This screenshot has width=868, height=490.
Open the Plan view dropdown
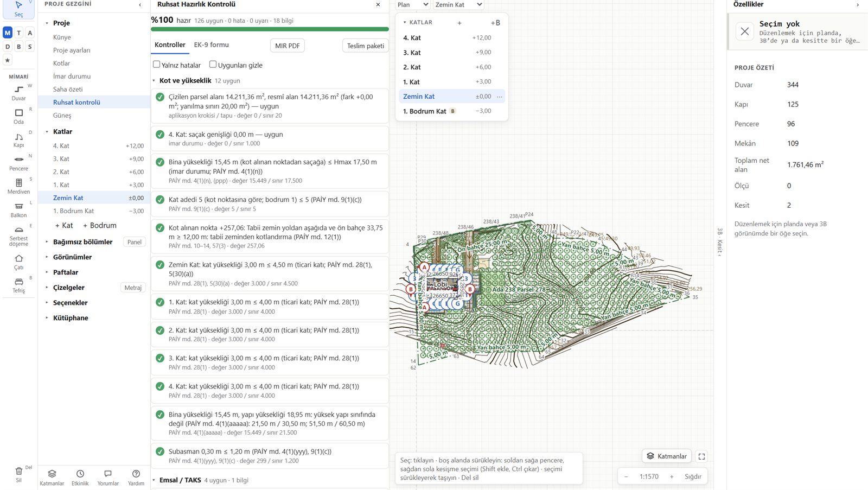[x=413, y=5]
